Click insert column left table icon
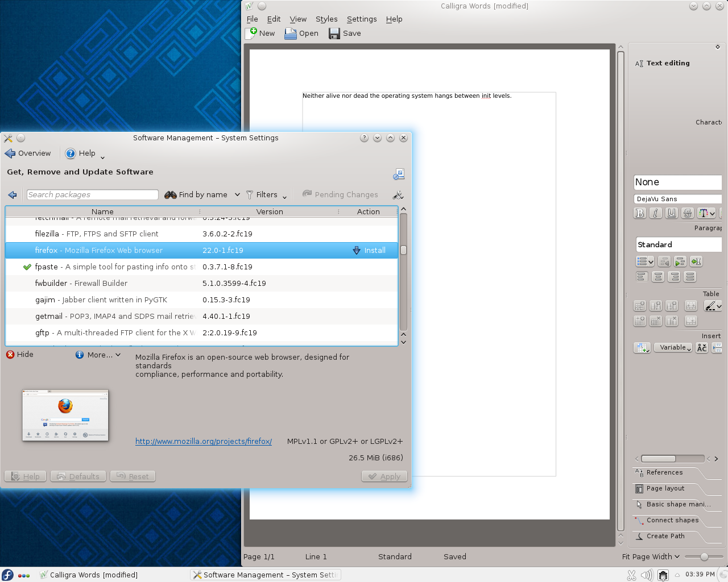 [656, 306]
